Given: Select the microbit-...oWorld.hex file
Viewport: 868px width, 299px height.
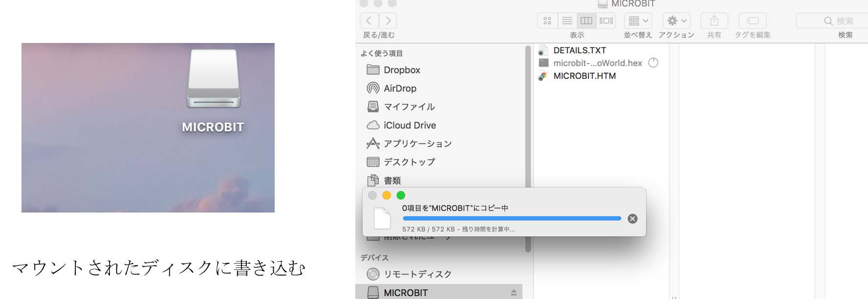Looking at the screenshot, I should [x=597, y=63].
